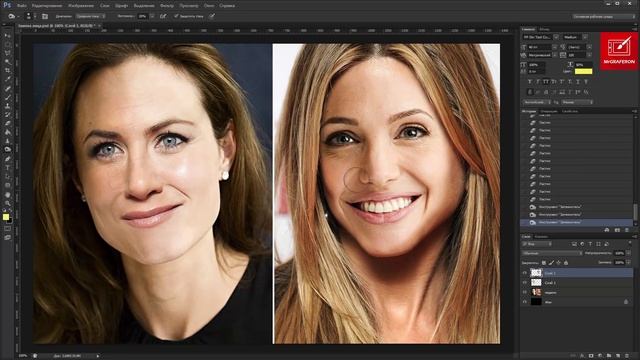Select the Rectangular Marquee tool
Image resolution: width=640 pixels, height=360 pixels.
7,44
